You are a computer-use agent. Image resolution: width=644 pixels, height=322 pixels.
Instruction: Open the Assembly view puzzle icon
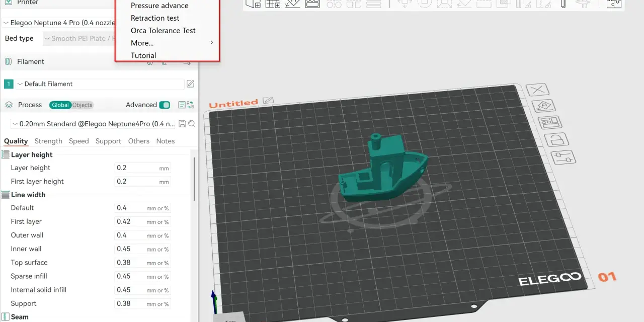(x=614, y=4)
